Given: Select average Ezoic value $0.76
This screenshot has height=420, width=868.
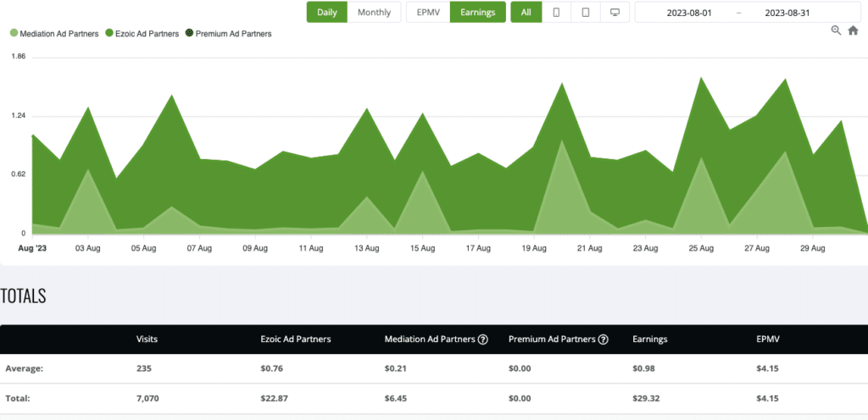Looking at the screenshot, I should click(272, 368).
